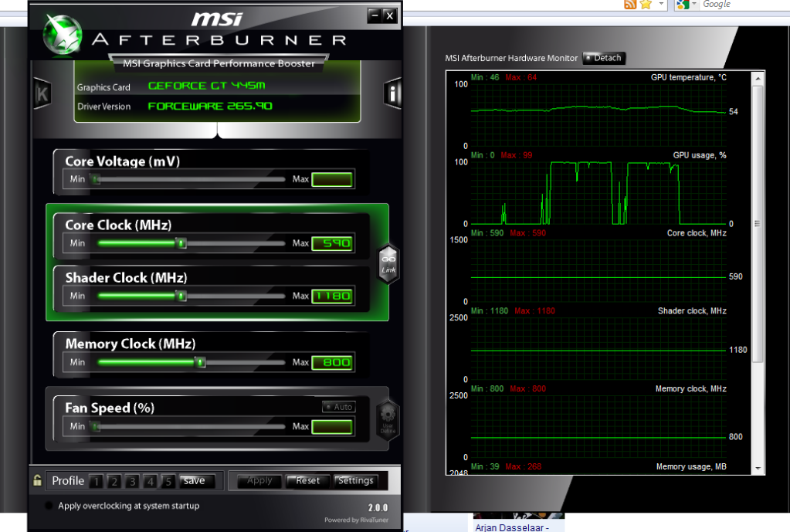Click the 'Memory clock, MHz' graph label
The width and height of the screenshot is (790, 532).
pyautogui.click(x=691, y=389)
